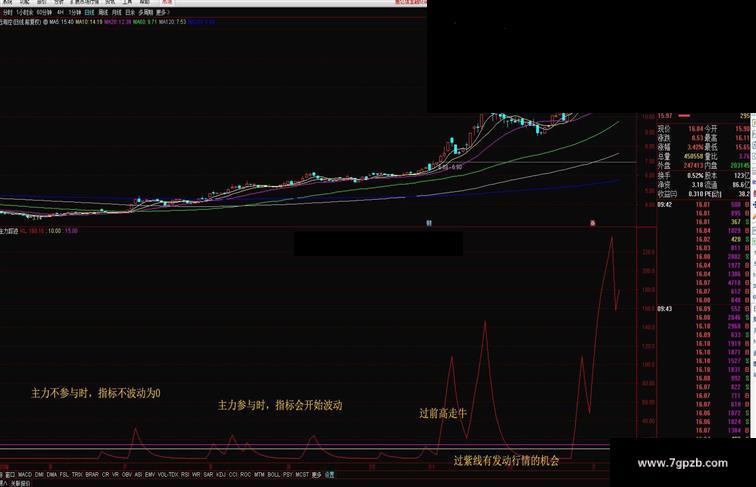
Task: Switch to the 60分钟 period tab
Action: click(x=44, y=12)
